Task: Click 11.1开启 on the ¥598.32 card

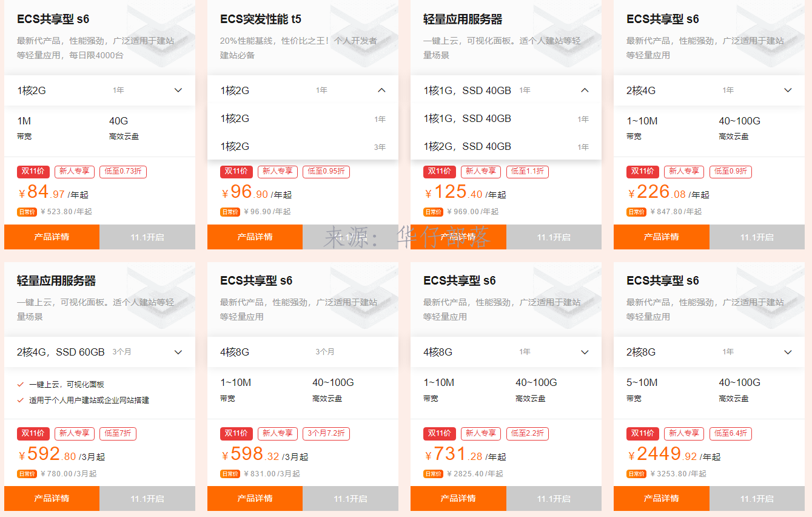Action: click(x=351, y=498)
